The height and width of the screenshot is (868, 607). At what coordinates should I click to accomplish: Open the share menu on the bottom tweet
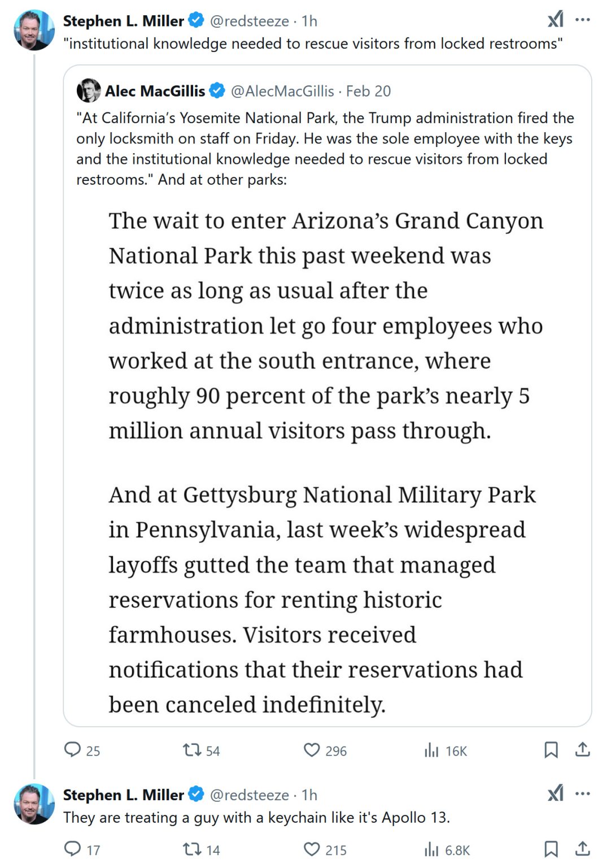(582, 849)
